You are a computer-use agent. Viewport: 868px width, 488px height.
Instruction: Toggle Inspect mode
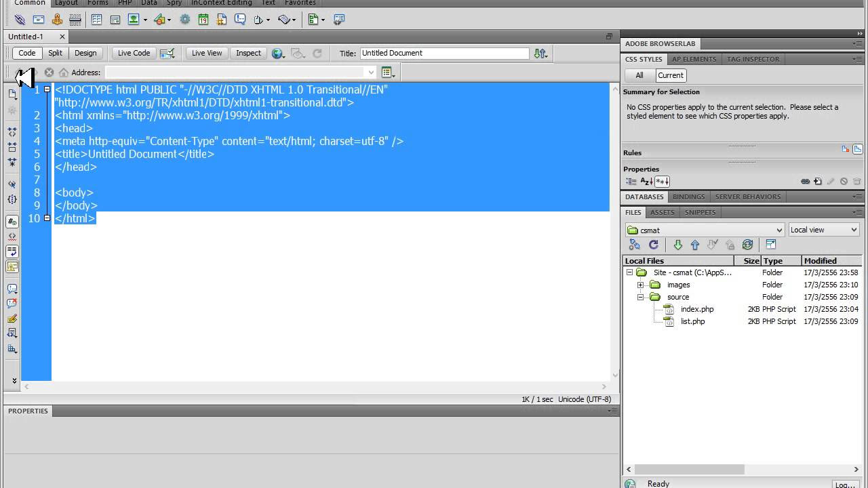pyautogui.click(x=248, y=53)
